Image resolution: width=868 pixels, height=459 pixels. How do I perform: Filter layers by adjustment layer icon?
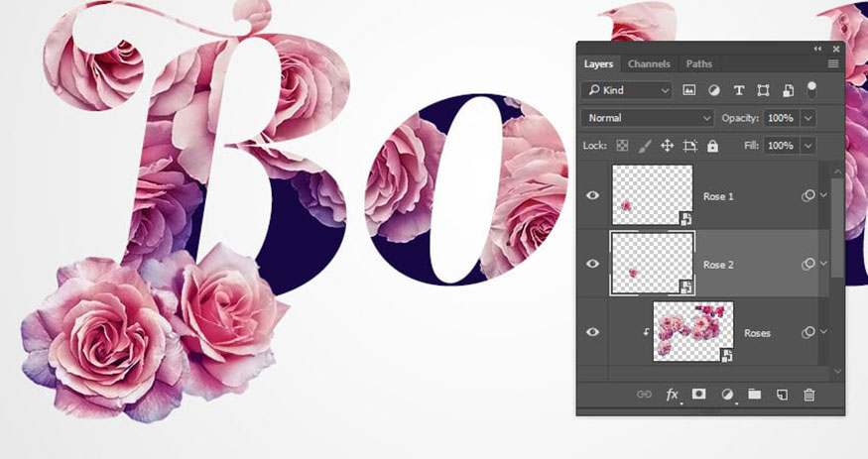pos(714,90)
